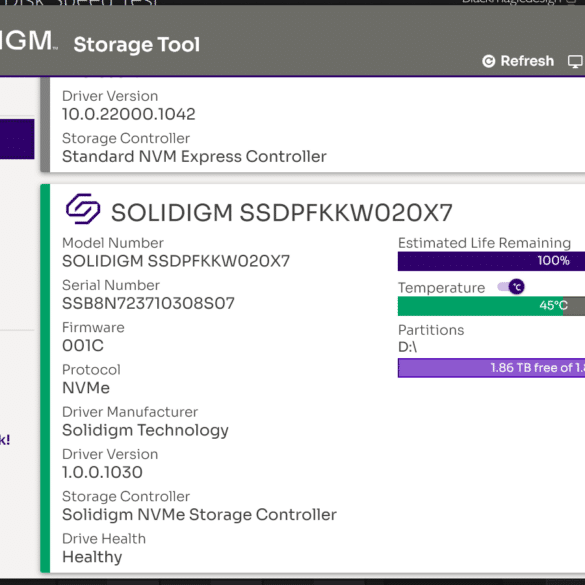Screen dimensions: 585x585
Task: Click the 45°C temperature bar
Action: (x=491, y=306)
